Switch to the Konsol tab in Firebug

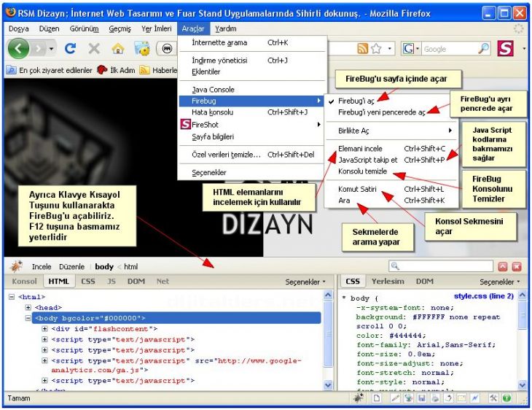(x=24, y=282)
